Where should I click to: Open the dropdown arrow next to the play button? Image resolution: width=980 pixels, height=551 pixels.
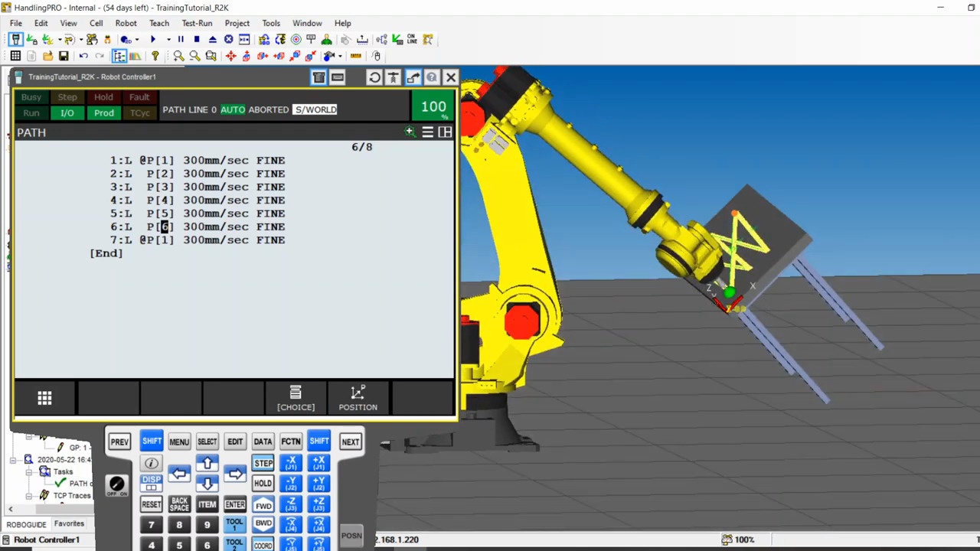[x=168, y=39]
